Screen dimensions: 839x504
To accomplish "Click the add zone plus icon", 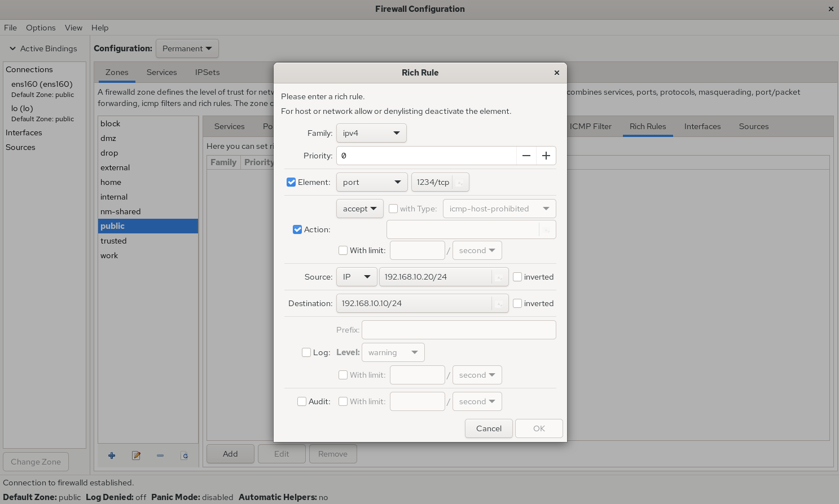I will 112,456.
